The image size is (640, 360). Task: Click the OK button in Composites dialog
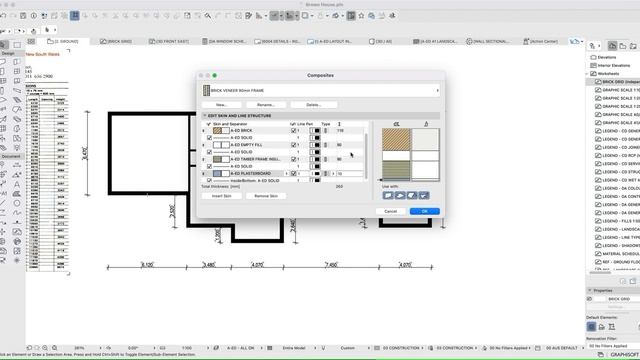pos(424,211)
